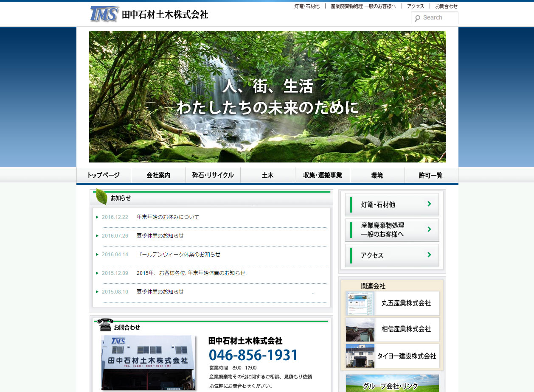534x392 pixels.
Task: Click the 丸五産業 website thumbnail
Action: pyautogui.click(x=360, y=303)
